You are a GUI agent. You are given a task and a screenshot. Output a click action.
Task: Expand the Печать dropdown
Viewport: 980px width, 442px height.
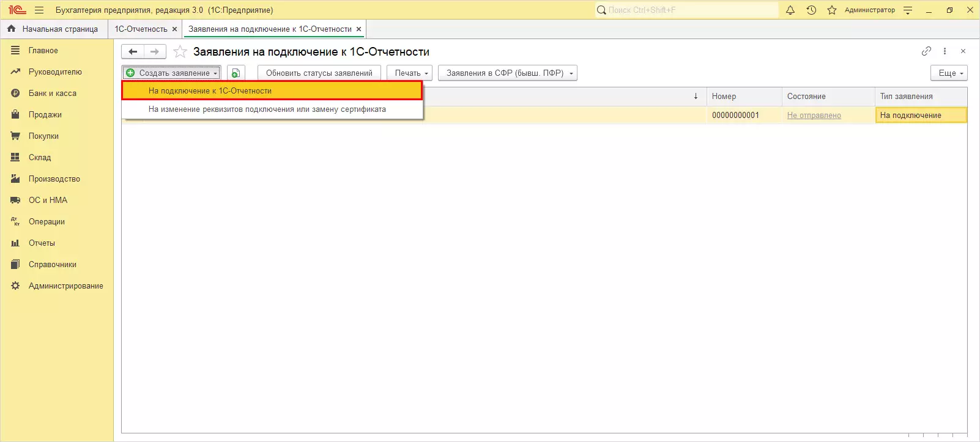[x=409, y=73]
